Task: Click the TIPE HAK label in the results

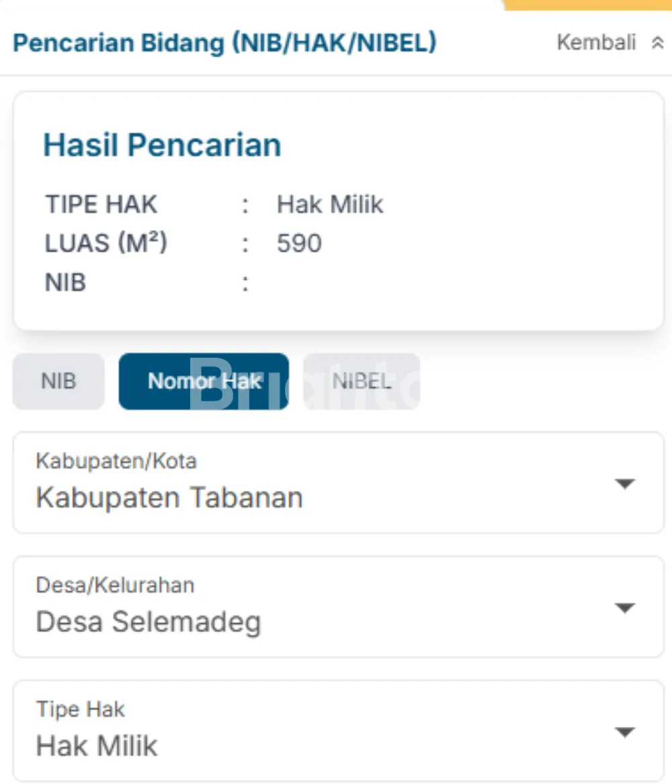Action: point(101,204)
